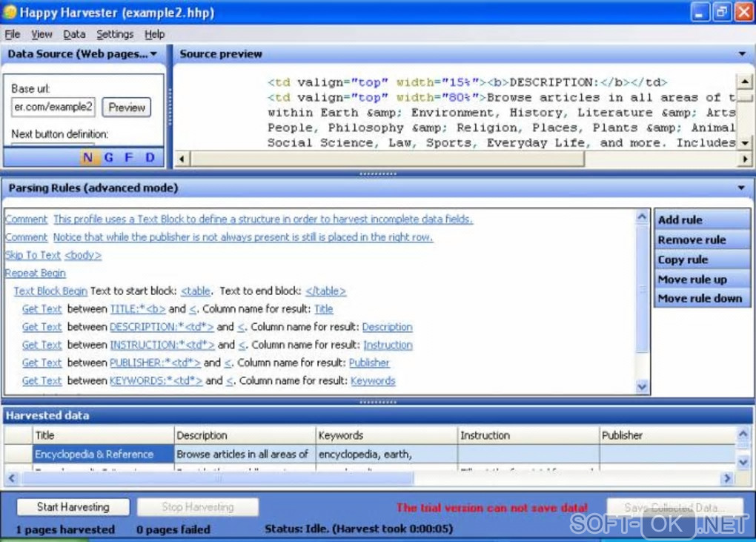This screenshot has width=756, height=542.
Task: Click the Move rule down button
Action: 701,299
